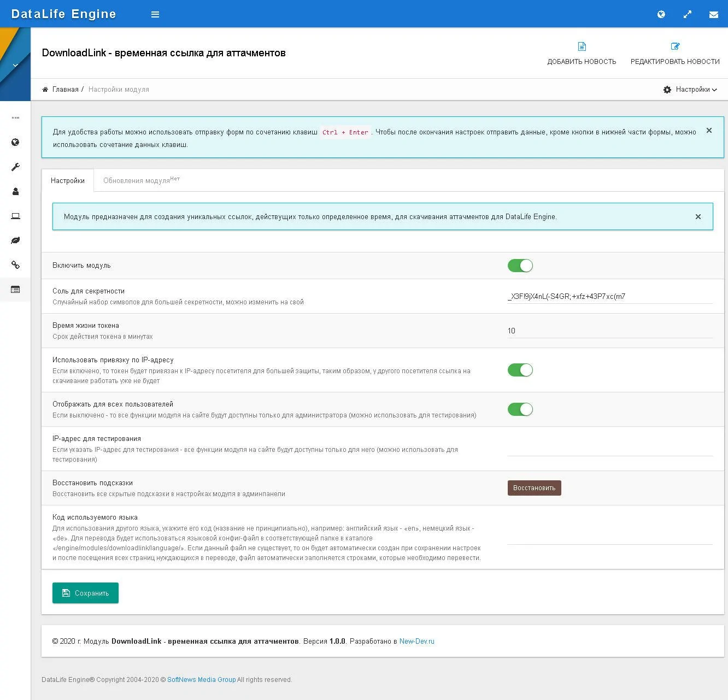The width and height of the screenshot is (728, 700).
Task: Click the Настройки модуля breadcrumb text
Action: point(119,90)
